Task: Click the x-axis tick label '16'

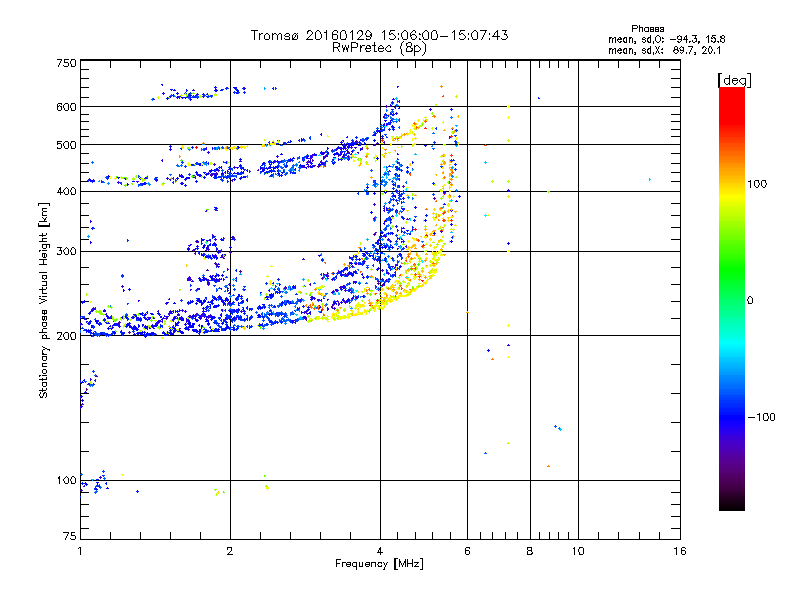Action: (680, 551)
